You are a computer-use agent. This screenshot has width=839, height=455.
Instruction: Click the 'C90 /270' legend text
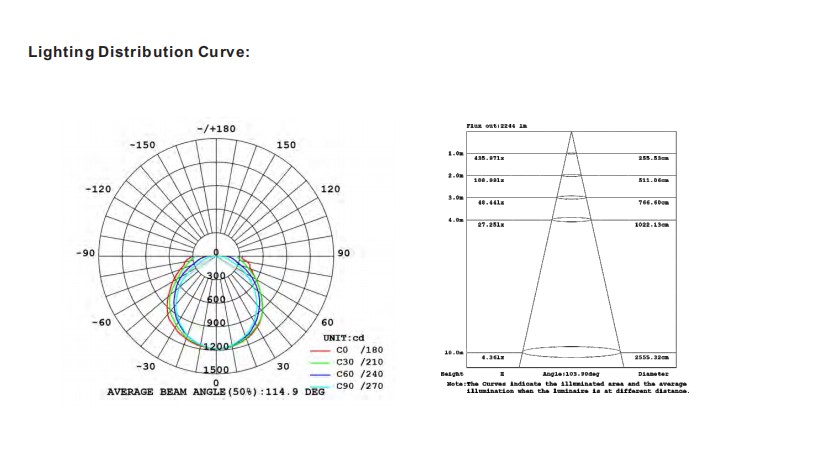[360, 386]
